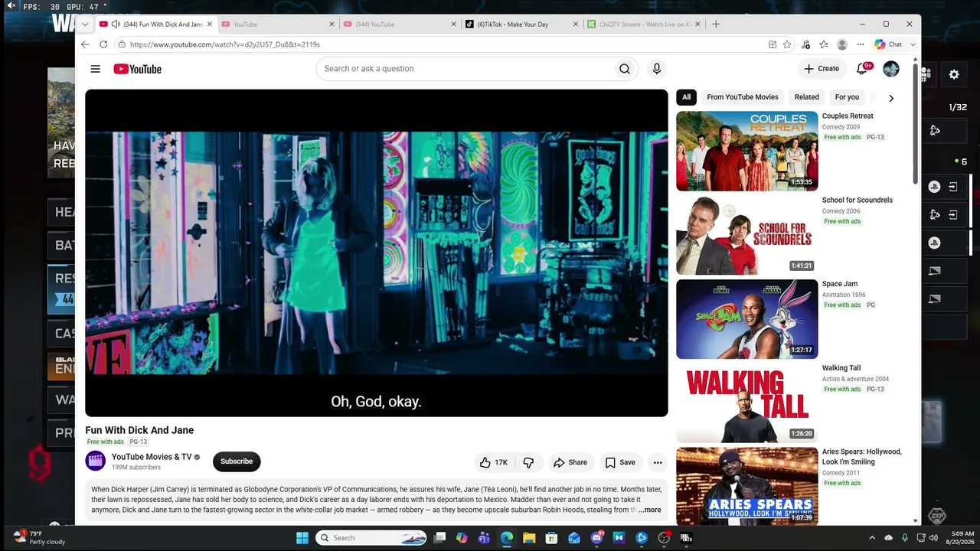Open Windows Start menu
980x551 pixels.
tap(302, 538)
